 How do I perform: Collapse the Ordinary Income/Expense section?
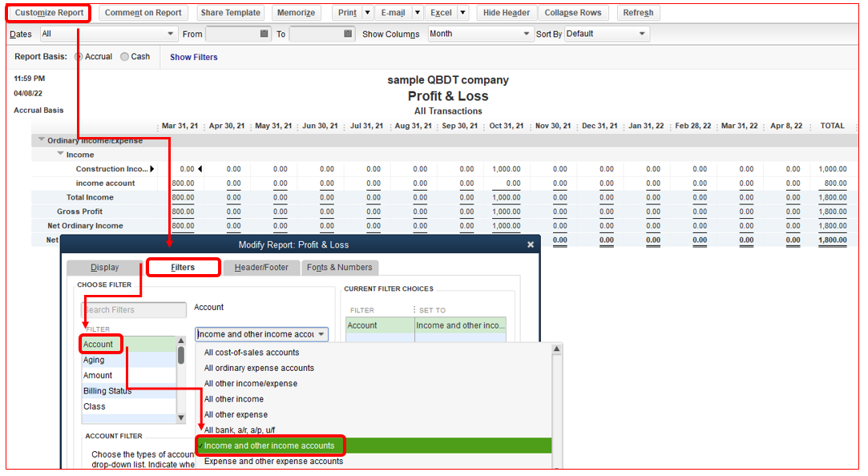(x=42, y=140)
